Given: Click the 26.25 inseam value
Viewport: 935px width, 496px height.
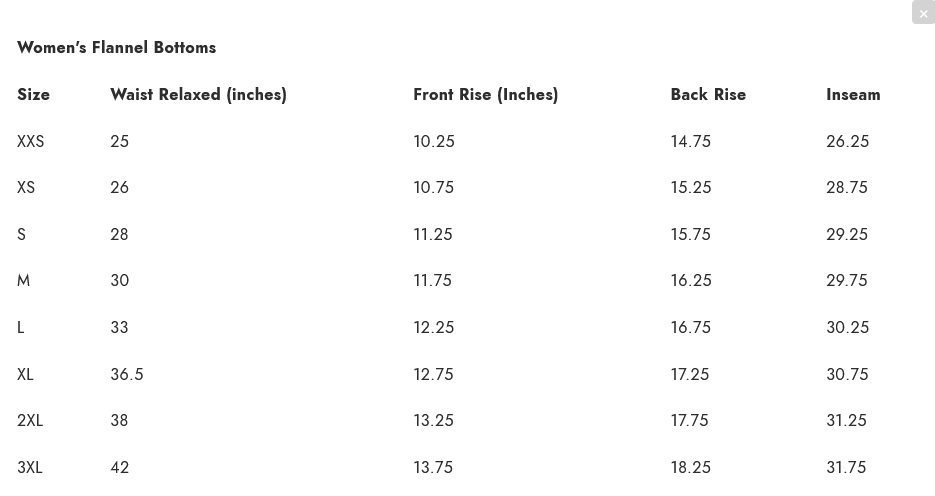Looking at the screenshot, I should click(847, 141).
